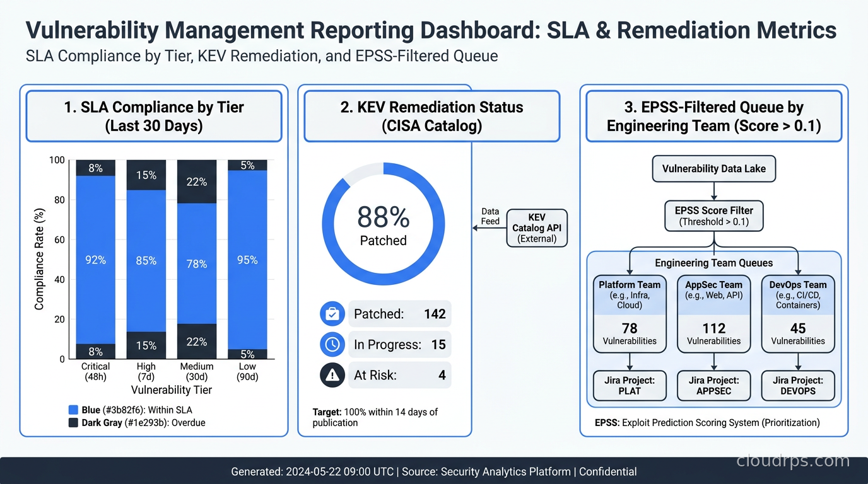Click the Target: 100% within 14 days note
The width and height of the screenshot is (868, 484).
[375, 417]
